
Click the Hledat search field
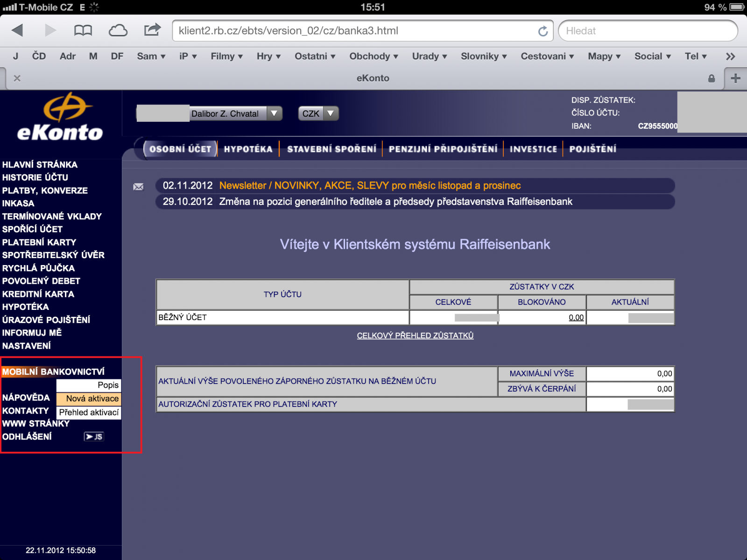pos(648,31)
